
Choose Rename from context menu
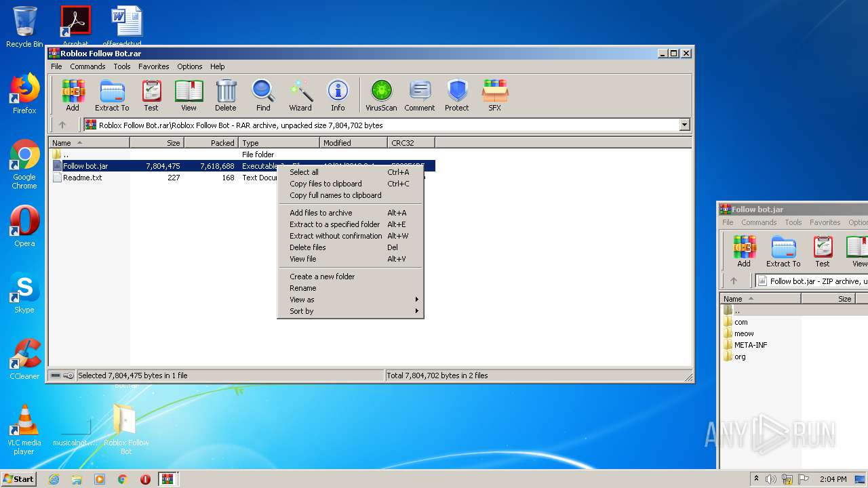[x=351, y=288]
